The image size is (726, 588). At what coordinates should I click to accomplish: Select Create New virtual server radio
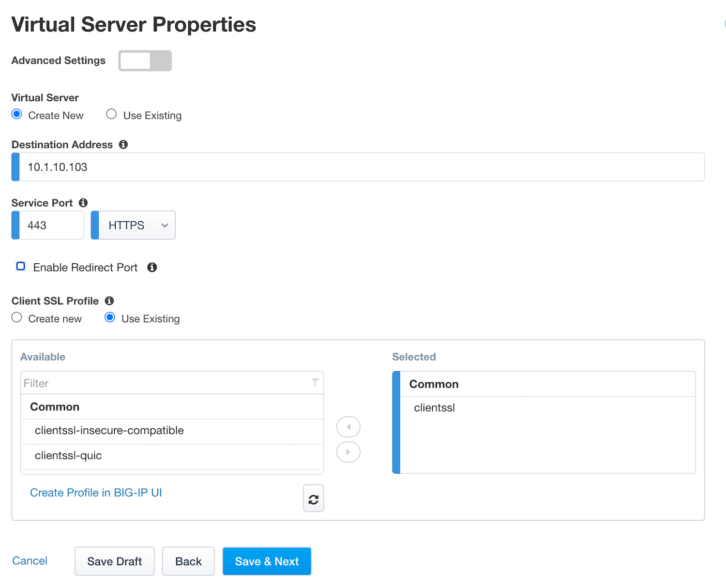tap(17, 114)
